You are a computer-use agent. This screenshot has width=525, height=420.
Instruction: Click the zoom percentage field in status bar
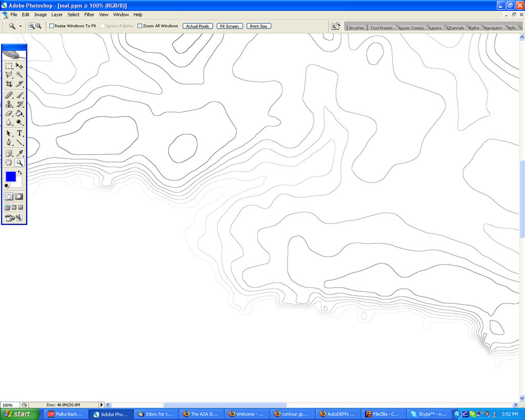(9, 405)
